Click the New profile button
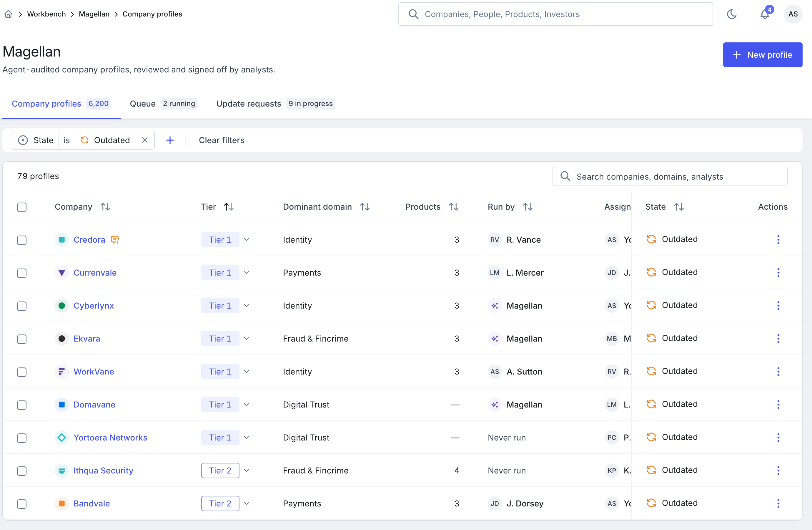The width and height of the screenshot is (812, 530). click(763, 55)
